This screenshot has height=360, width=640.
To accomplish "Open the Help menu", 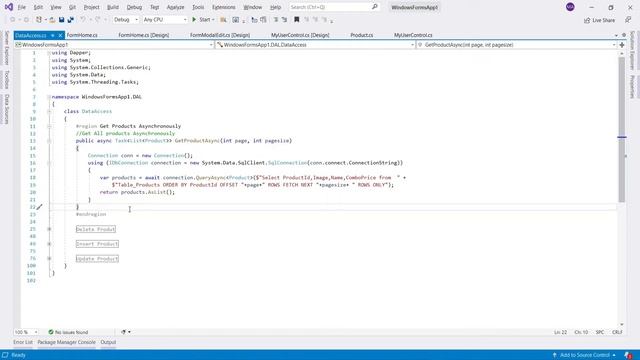I will click(276, 7).
